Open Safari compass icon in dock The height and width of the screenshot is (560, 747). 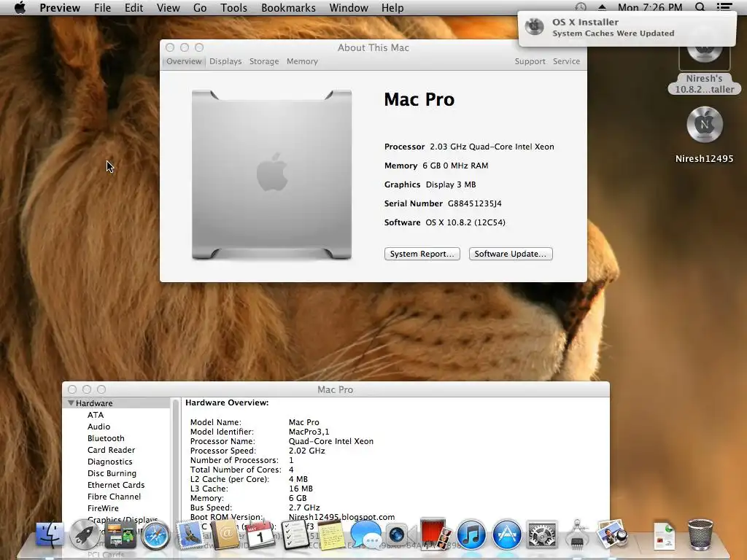[x=155, y=534]
